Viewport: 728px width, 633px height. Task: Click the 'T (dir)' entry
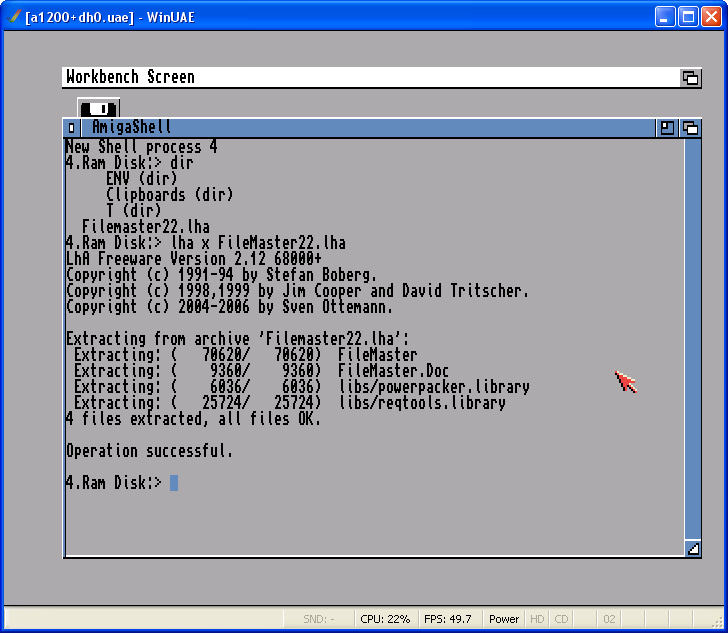coord(134,210)
